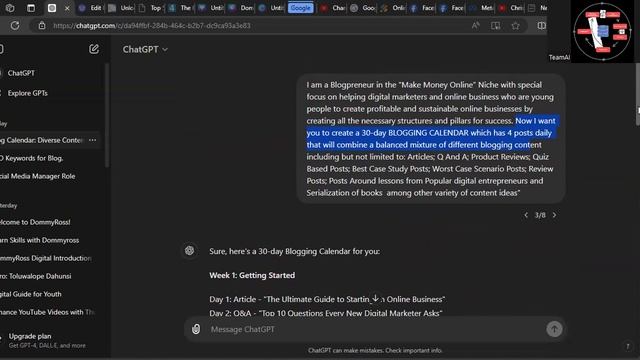Click 'ChatGPT can make mistakes' notice

click(375, 350)
